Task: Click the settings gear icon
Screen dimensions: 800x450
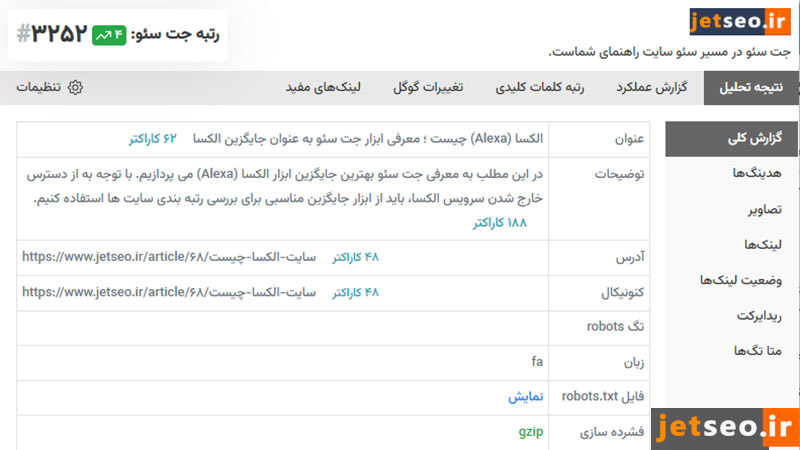Action: pyautogui.click(x=75, y=87)
